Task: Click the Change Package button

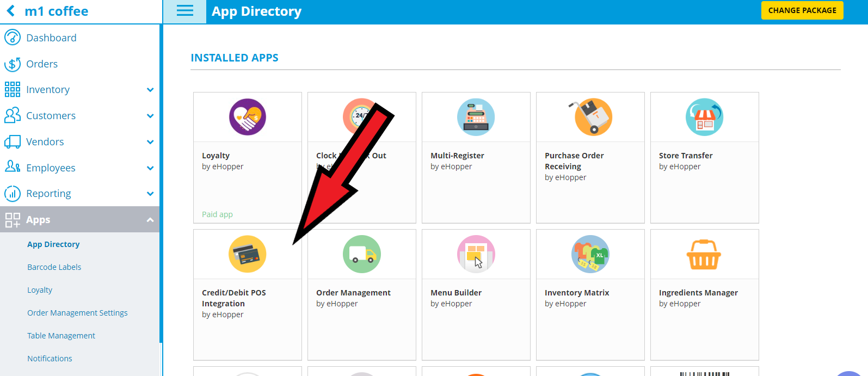Action: click(x=802, y=10)
